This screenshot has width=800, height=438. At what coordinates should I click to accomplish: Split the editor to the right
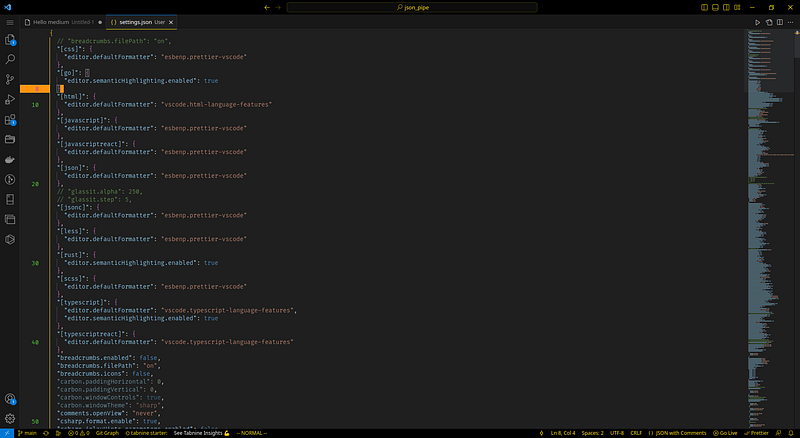tap(780, 22)
